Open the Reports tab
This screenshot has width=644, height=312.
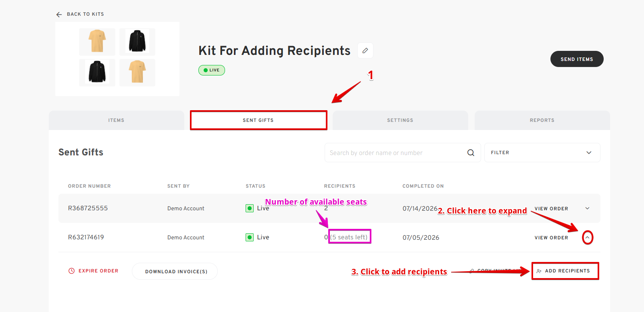pyautogui.click(x=542, y=120)
